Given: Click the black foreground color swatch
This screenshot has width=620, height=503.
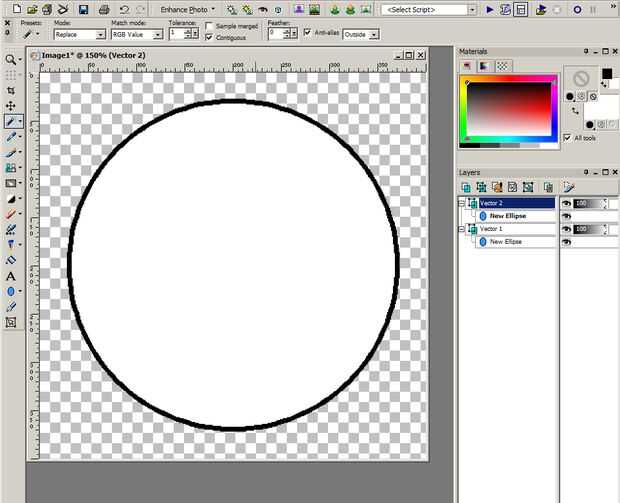Looking at the screenshot, I should (607, 74).
